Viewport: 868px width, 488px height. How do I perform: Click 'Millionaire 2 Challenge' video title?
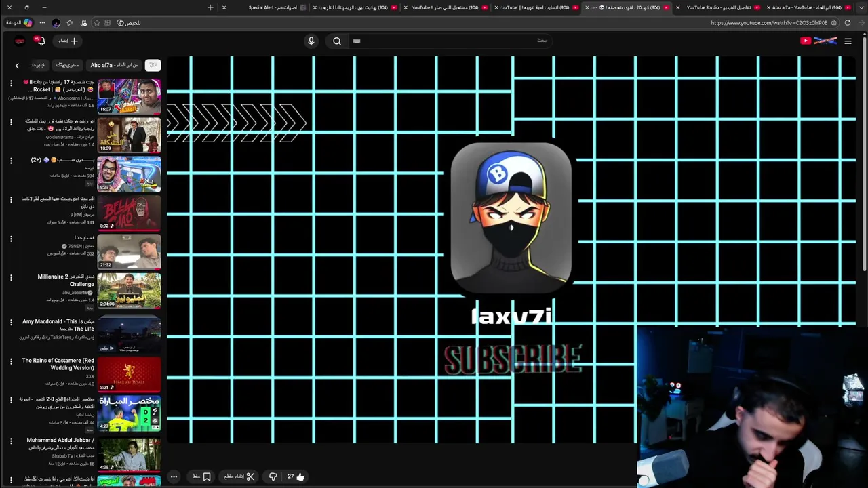tap(66, 281)
